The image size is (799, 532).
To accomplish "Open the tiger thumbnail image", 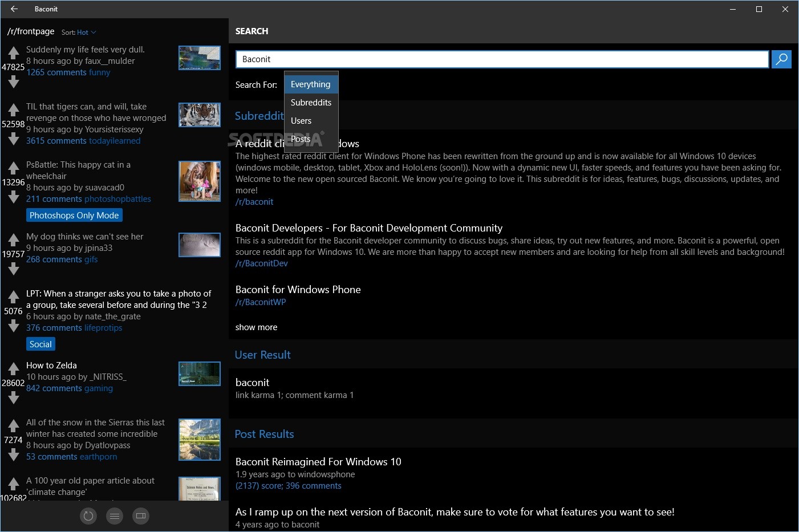I will pyautogui.click(x=200, y=115).
